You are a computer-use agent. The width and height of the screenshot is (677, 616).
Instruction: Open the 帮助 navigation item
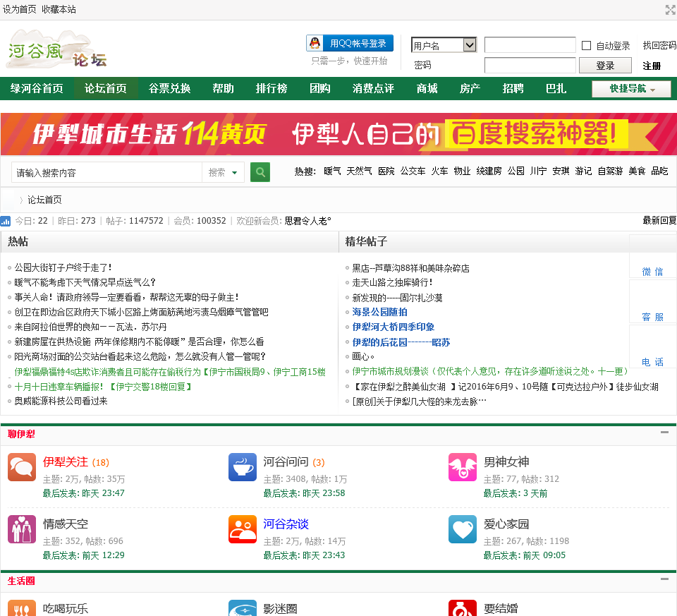[224, 89]
